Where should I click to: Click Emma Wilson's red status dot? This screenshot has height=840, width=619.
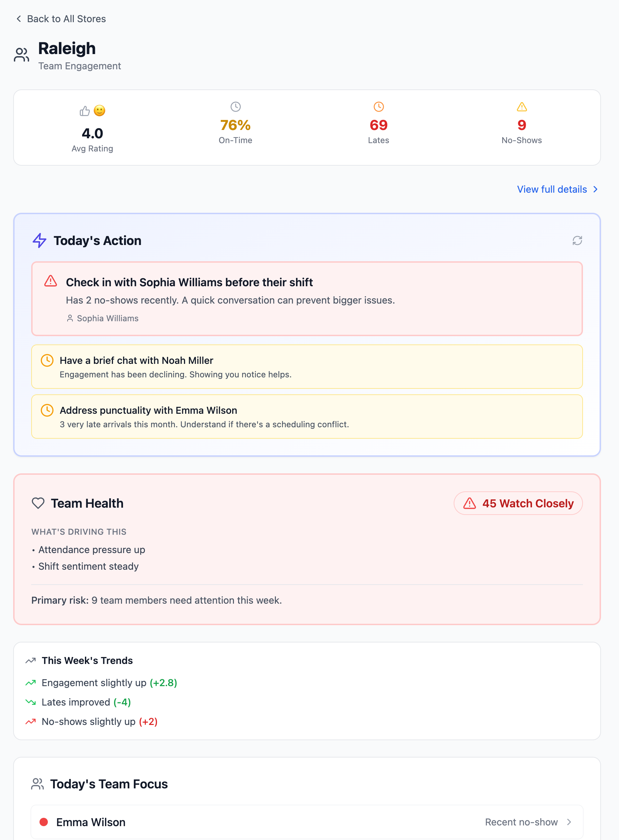click(x=44, y=822)
